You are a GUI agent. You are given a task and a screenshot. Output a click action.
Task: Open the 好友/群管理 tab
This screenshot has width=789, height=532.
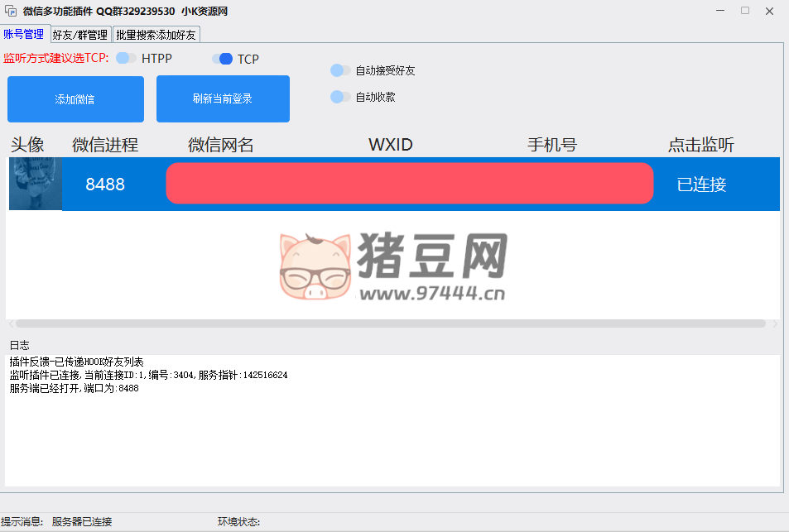[79, 35]
